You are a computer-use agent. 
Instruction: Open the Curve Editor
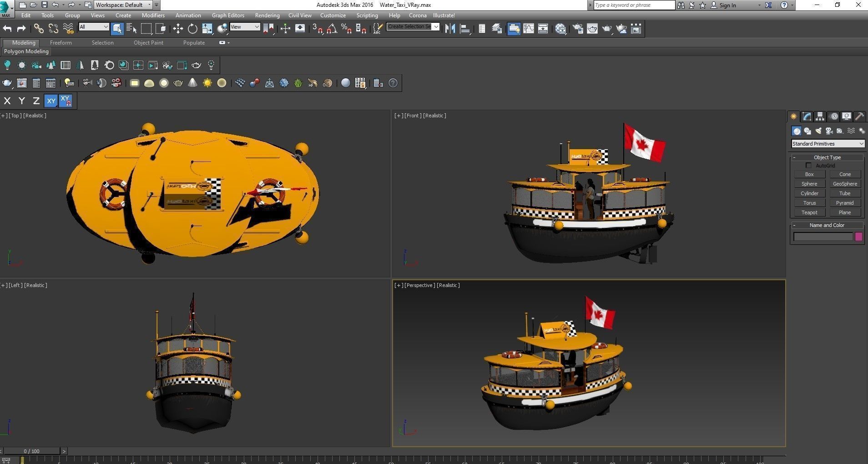click(529, 29)
